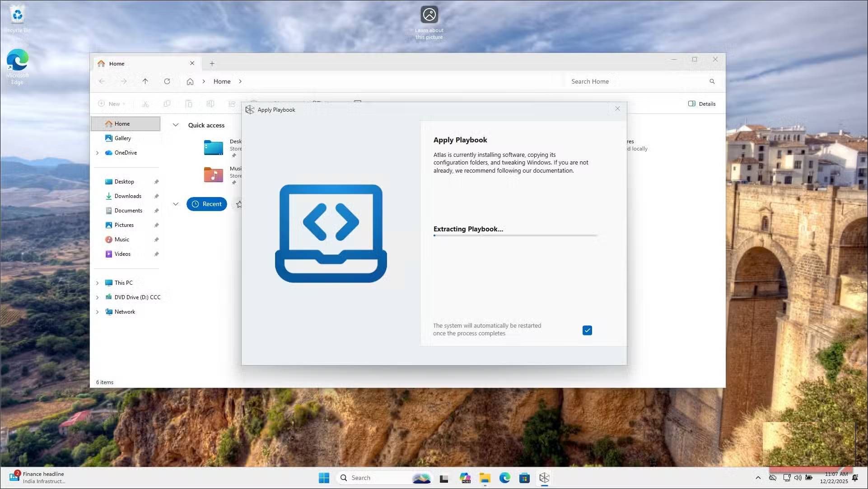Viewport: 868px width, 489px height.
Task: Click the AME Wizard icon in the taskbar
Action: coord(544,478)
